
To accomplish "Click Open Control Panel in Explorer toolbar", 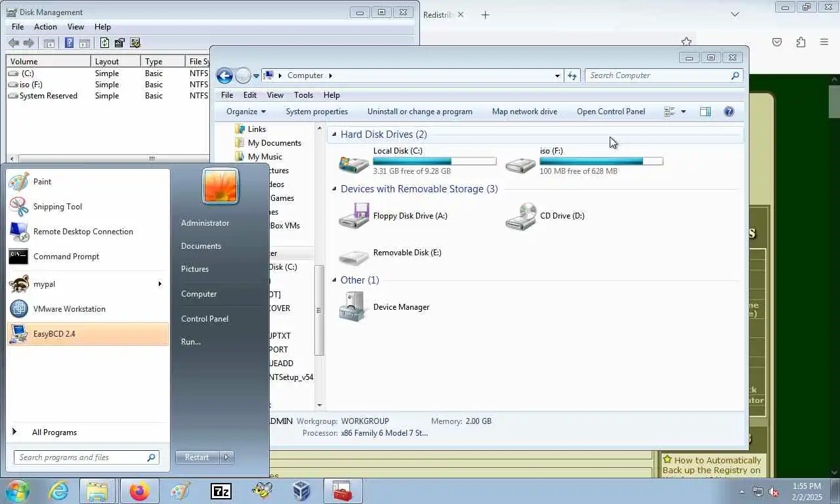I will click(611, 112).
